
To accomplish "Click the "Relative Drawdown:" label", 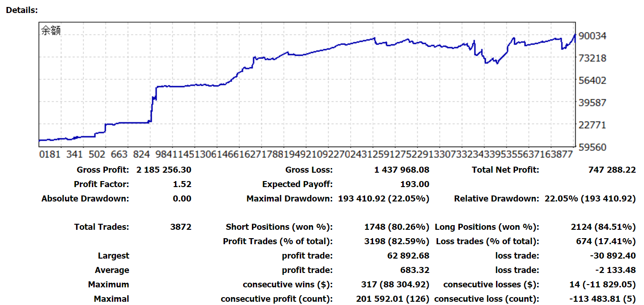I will point(497,199).
